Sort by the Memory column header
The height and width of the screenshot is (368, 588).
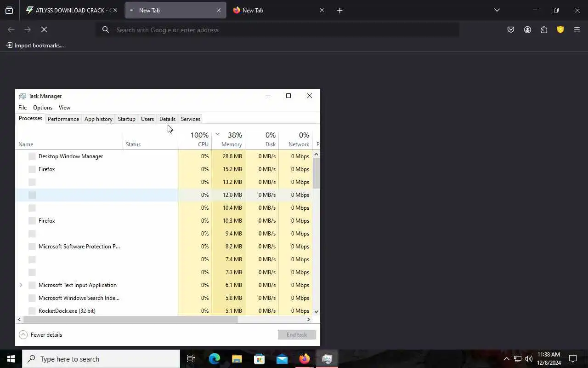tap(228, 139)
